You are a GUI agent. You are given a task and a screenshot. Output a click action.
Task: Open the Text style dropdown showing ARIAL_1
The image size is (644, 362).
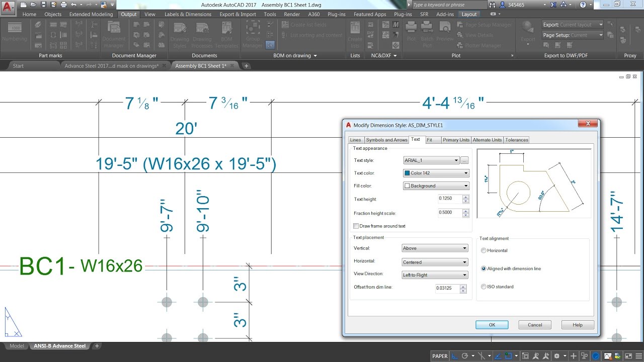[432, 160]
